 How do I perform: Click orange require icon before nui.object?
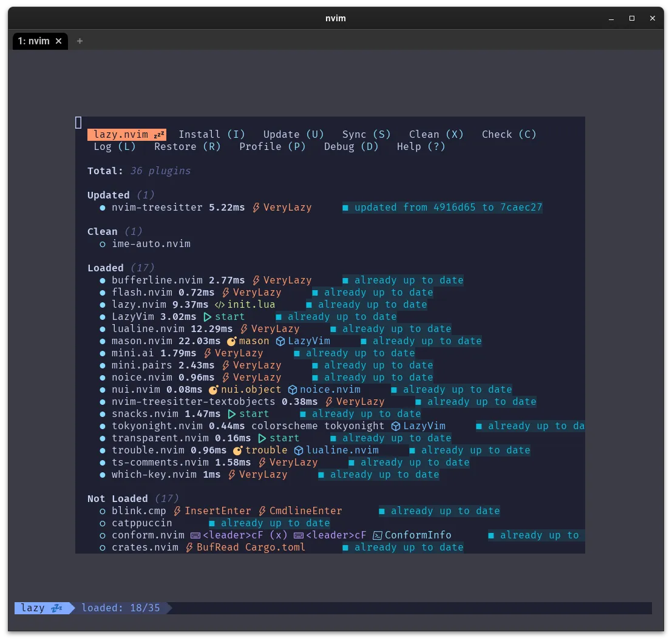[214, 390]
